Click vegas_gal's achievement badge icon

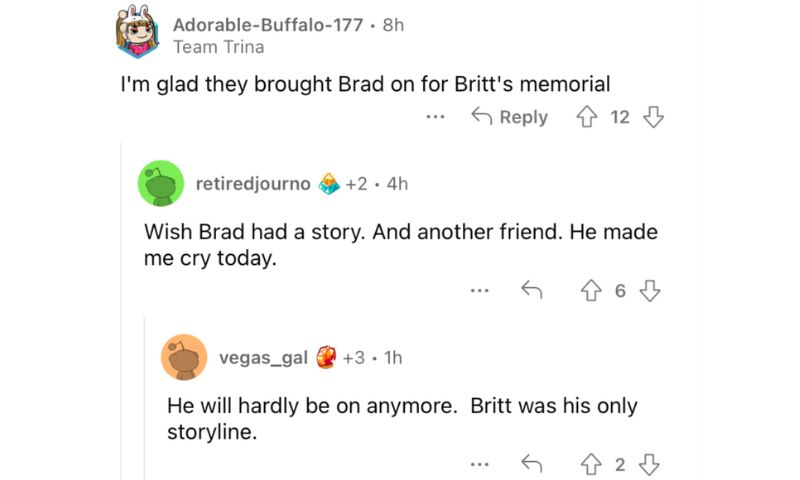(x=326, y=357)
